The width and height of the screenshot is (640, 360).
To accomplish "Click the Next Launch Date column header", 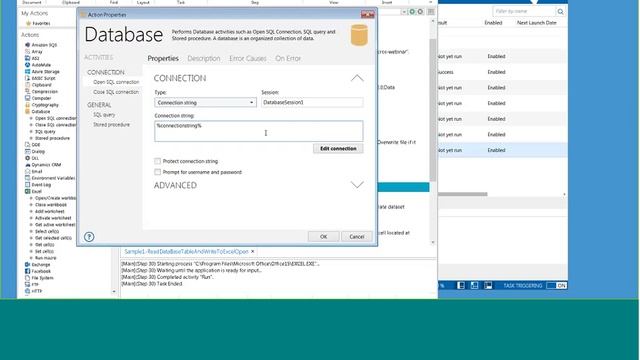I will pyautogui.click(x=537, y=23).
